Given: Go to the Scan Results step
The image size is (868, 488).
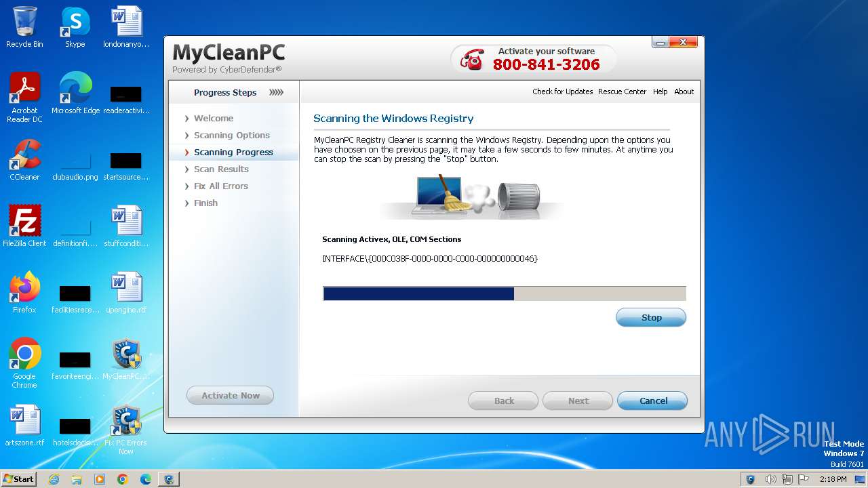Looking at the screenshot, I should click(221, 169).
